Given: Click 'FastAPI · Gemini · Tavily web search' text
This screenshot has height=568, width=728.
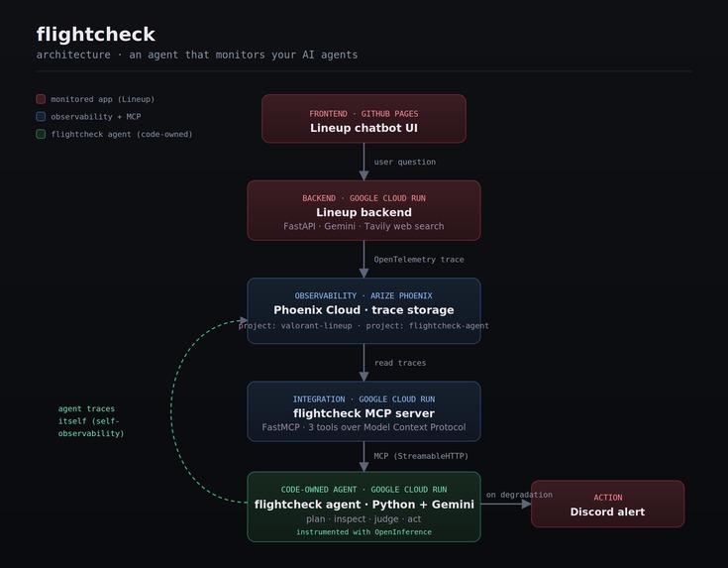Looking at the screenshot, I should tap(364, 226).
